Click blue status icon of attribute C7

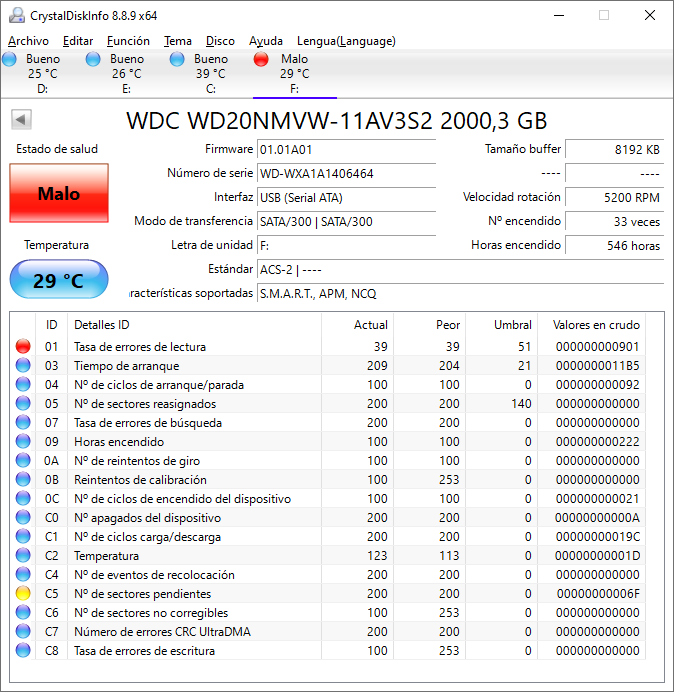(23, 632)
